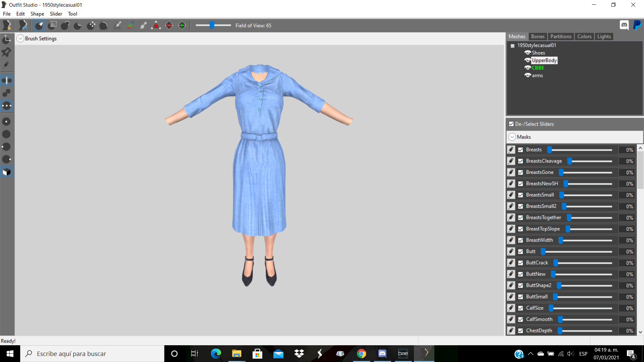Viewport: 644px width, 362px height.
Task: Select the Move brush tool
Action: (91, 25)
